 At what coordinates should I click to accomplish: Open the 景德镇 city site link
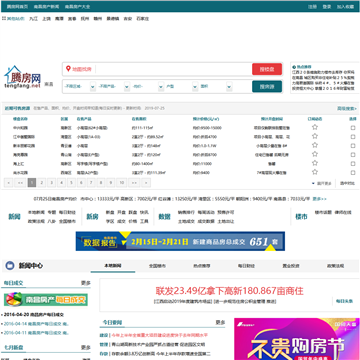pos(113,19)
